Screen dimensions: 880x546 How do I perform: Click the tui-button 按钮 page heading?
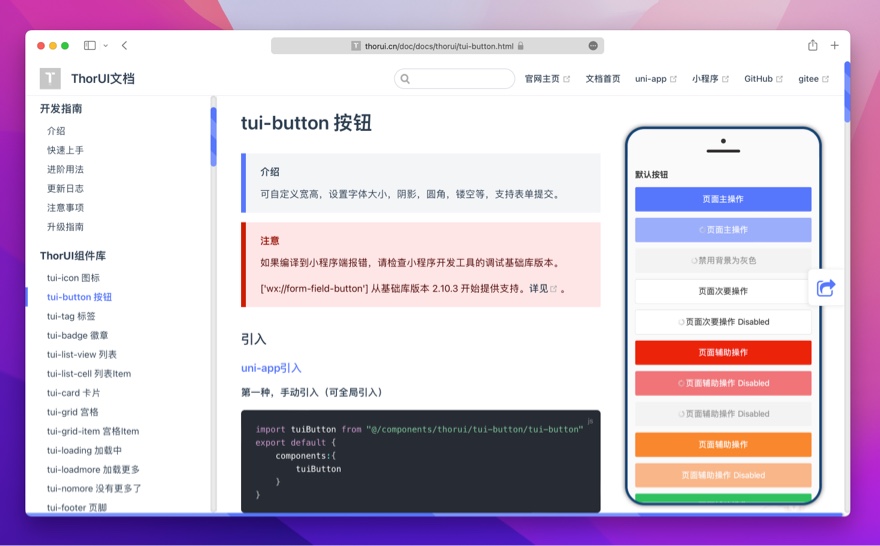(x=306, y=123)
